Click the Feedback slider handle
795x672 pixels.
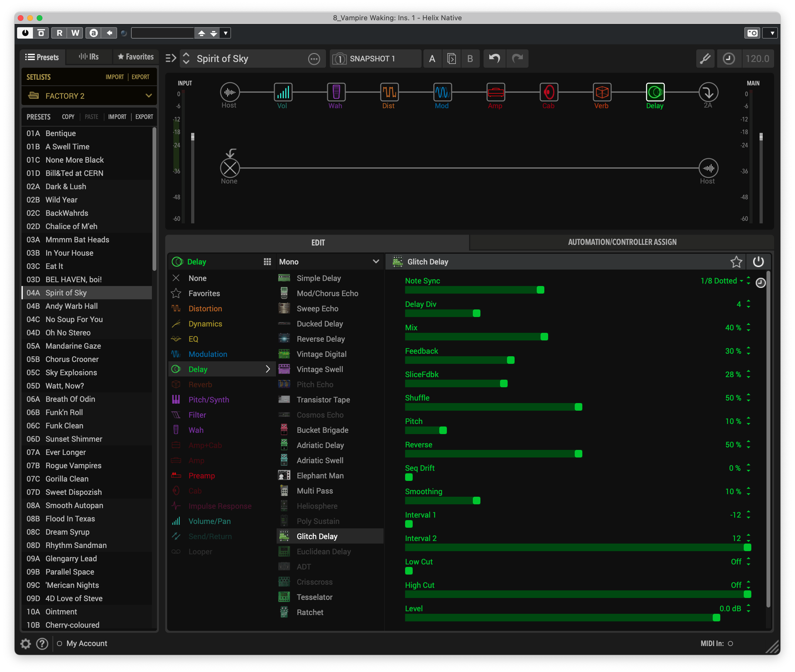[x=511, y=360]
